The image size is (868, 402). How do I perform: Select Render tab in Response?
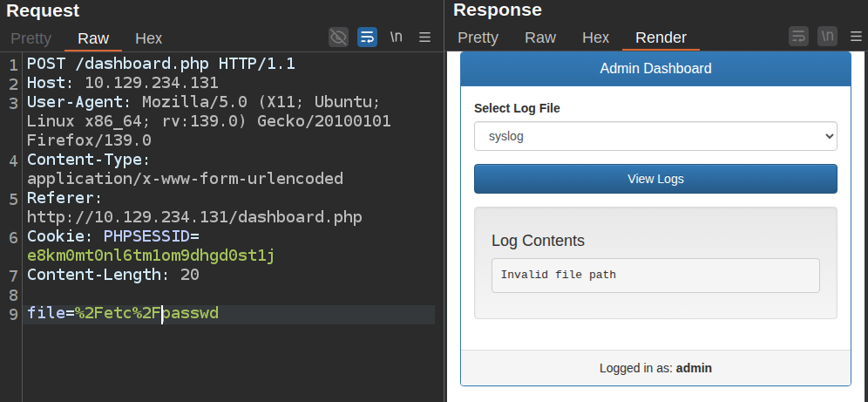[661, 37]
